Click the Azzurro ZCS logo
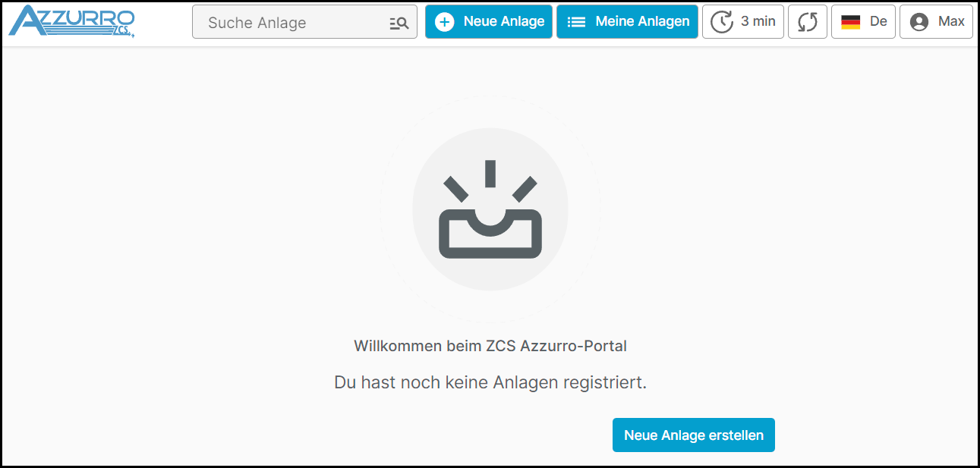Image resolution: width=980 pixels, height=468 pixels. pyautogui.click(x=72, y=21)
